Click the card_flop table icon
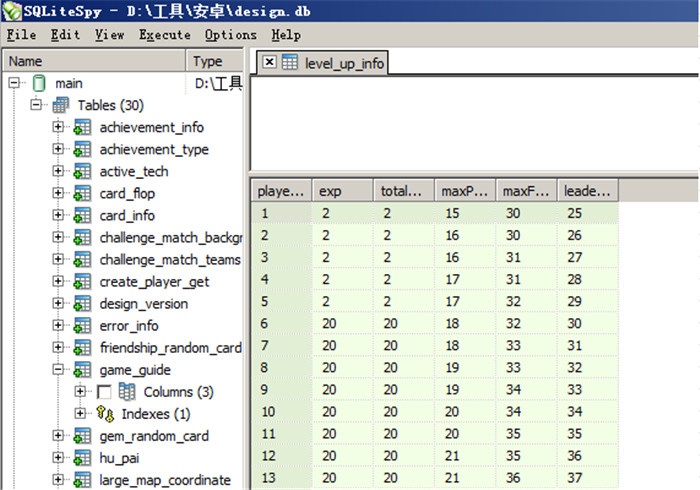700x490 pixels. 82,193
